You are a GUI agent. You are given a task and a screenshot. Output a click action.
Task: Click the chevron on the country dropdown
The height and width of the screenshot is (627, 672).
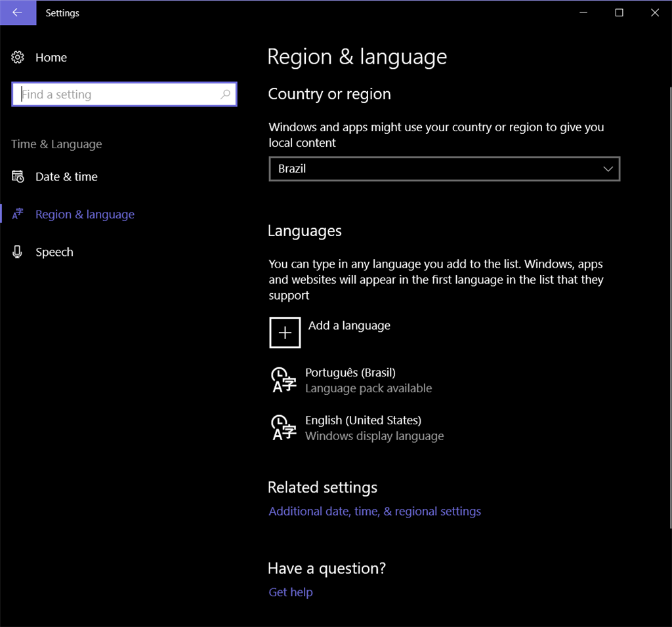pyautogui.click(x=608, y=169)
